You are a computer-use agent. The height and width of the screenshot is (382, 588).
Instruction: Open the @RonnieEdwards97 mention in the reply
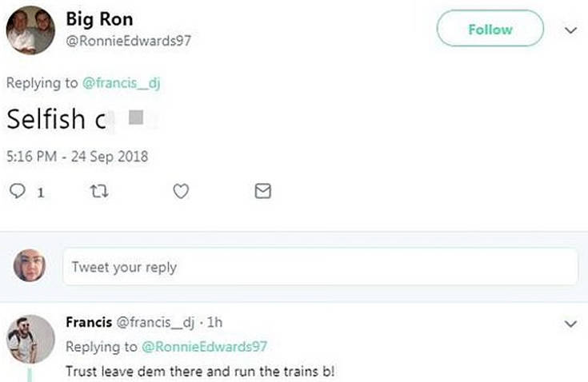coord(204,347)
